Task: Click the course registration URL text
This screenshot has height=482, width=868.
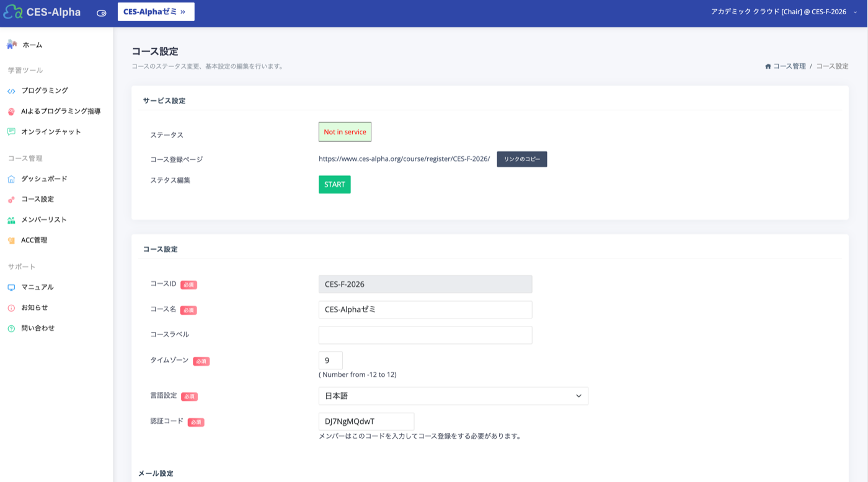Action: coord(404,159)
